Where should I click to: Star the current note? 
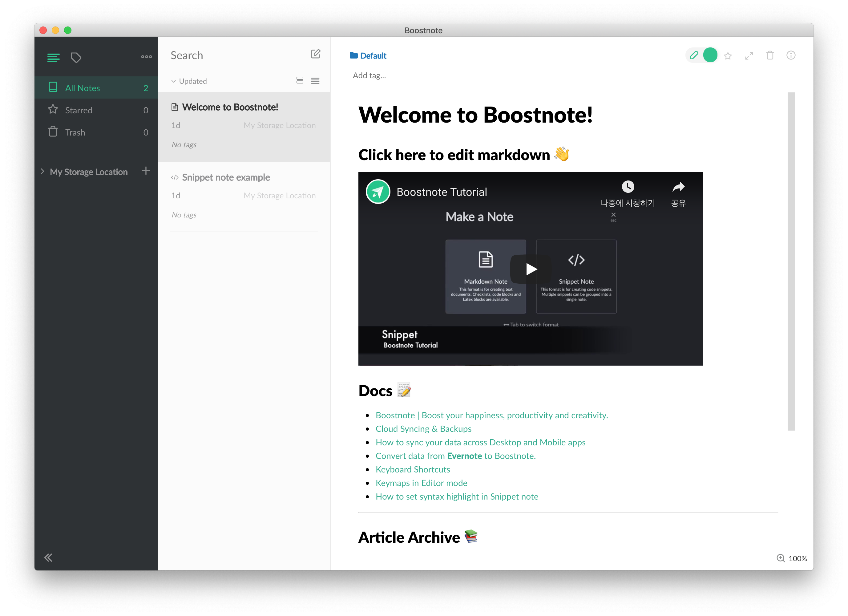[x=728, y=55]
